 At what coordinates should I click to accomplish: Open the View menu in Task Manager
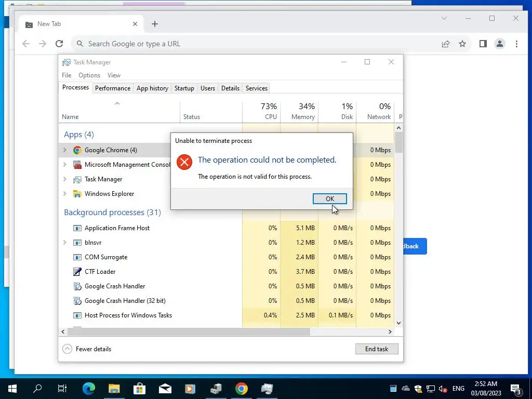114,75
